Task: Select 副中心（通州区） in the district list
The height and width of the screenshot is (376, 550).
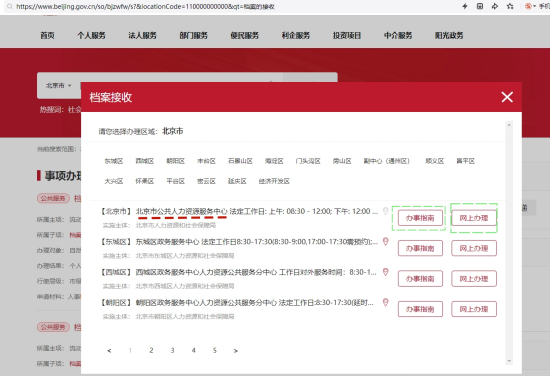Action: click(387, 161)
